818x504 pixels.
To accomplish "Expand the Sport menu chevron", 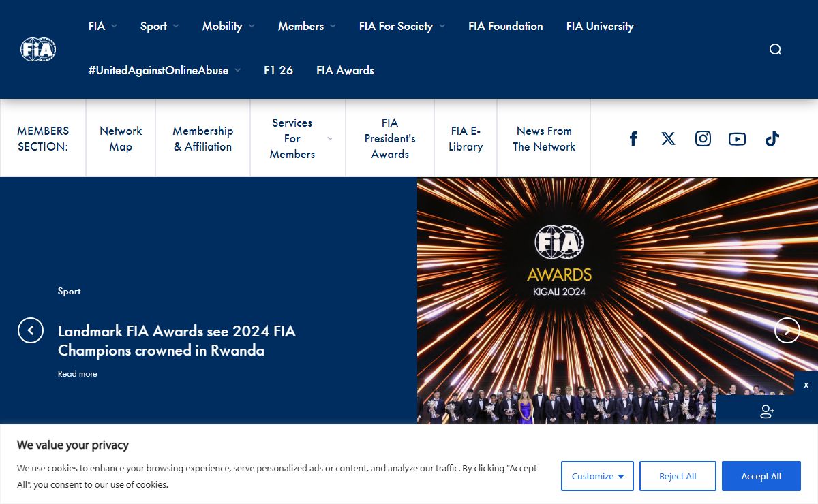I will click(x=176, y=26).
